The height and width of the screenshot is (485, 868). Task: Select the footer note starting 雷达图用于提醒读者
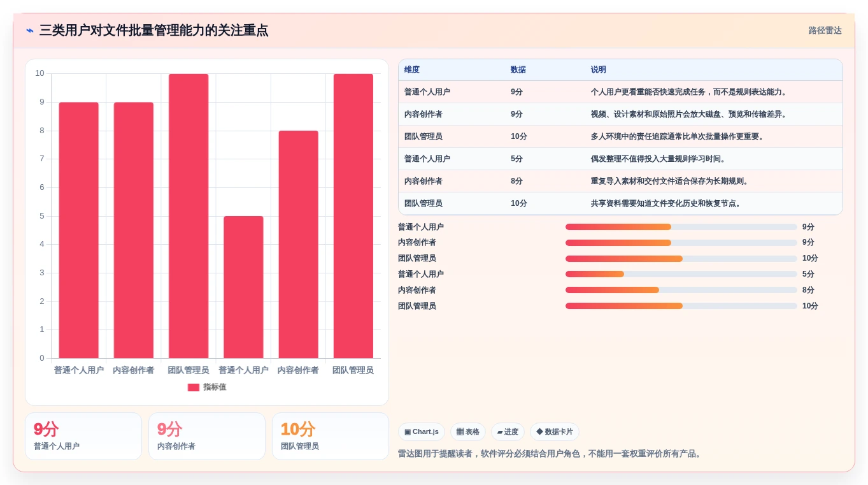pyautogui.click(x=551, y=454)
